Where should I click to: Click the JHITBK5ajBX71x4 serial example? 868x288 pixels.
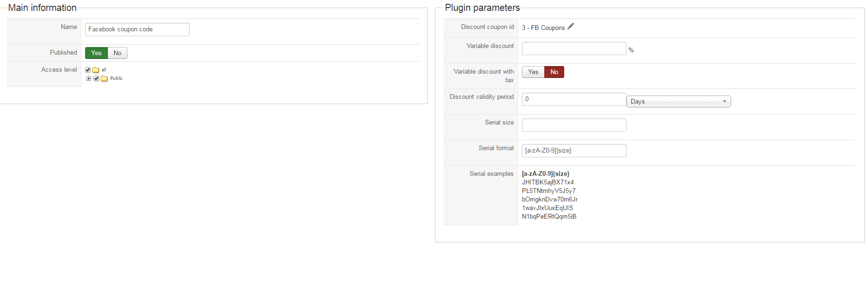pyautogui.click(x=548, y=182)
